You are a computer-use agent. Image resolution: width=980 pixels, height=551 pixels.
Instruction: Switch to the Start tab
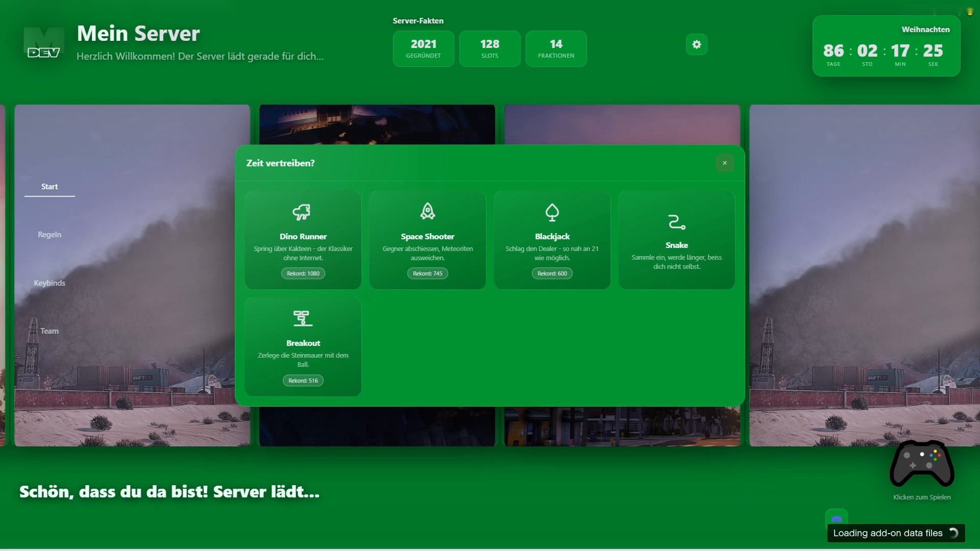[50, 187]
